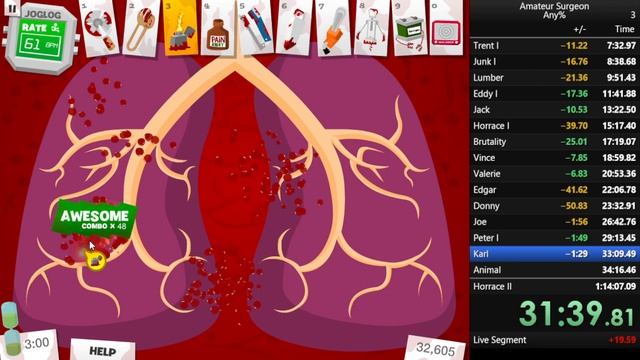Image resolution: width=640 pixels, height=360 pixels.
Task: Select the Trent I split row
Action: point(555,45)
